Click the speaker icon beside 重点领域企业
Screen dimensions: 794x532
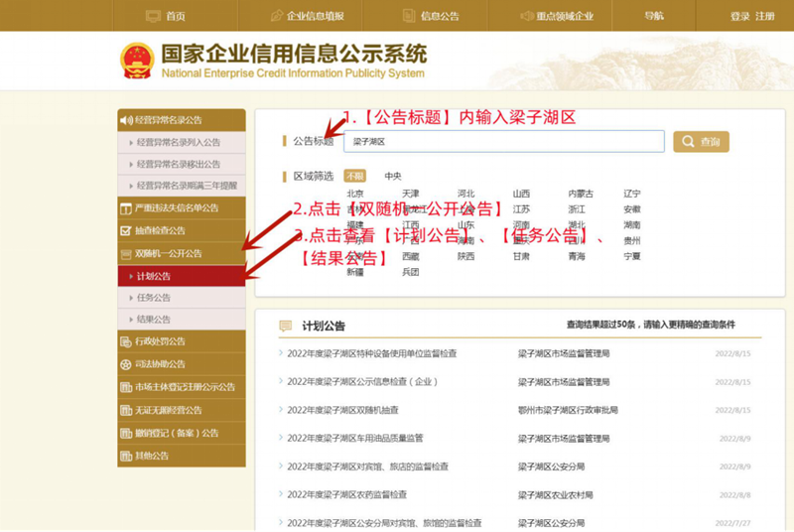click(x=527, y=16)
